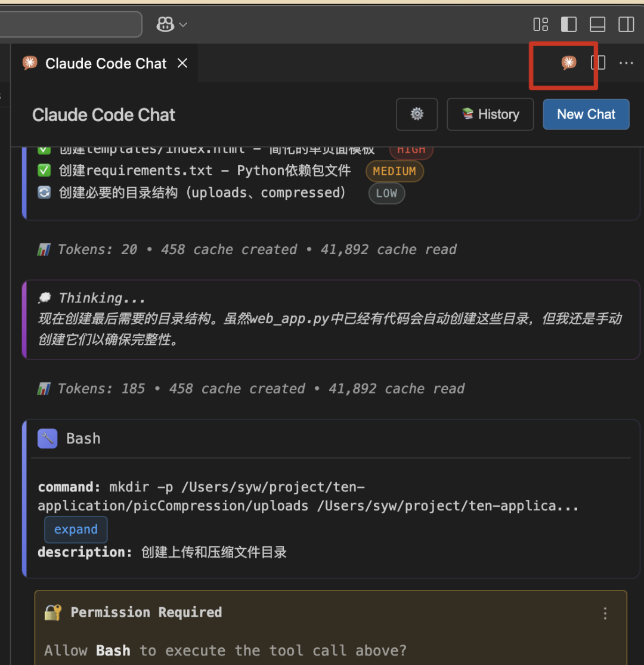Click the 'Tokens: 185' usage line
The width and height of the screenshot is (644, 665).
261,388
